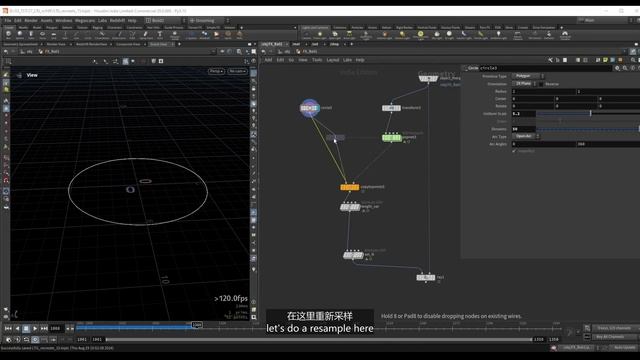Jump to the last frame

(44, 328)
